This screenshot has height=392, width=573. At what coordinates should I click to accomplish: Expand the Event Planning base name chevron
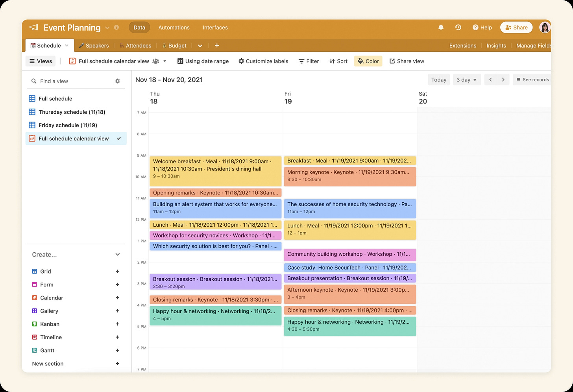click(x=107, y=28)
